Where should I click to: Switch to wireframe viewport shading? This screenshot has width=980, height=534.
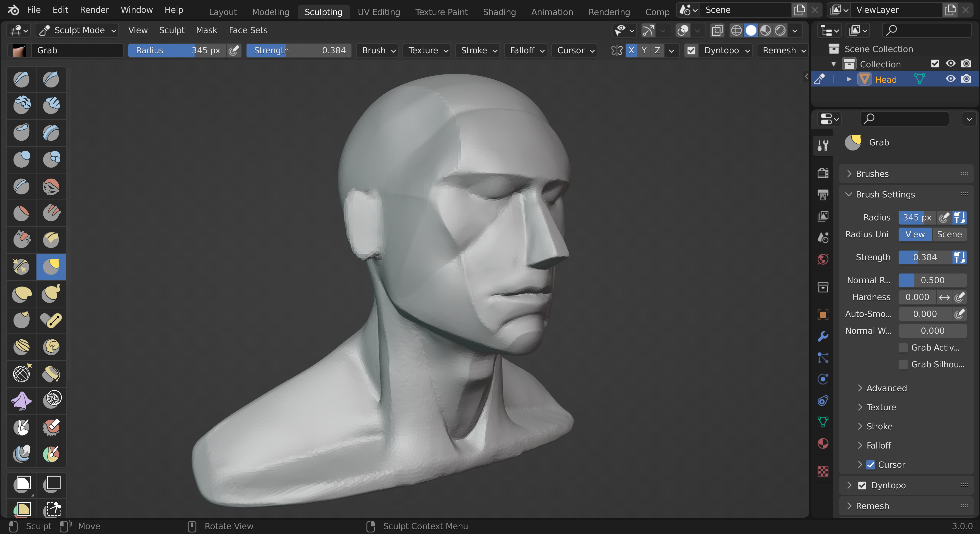pyautogui.click(x=736, y=30)
